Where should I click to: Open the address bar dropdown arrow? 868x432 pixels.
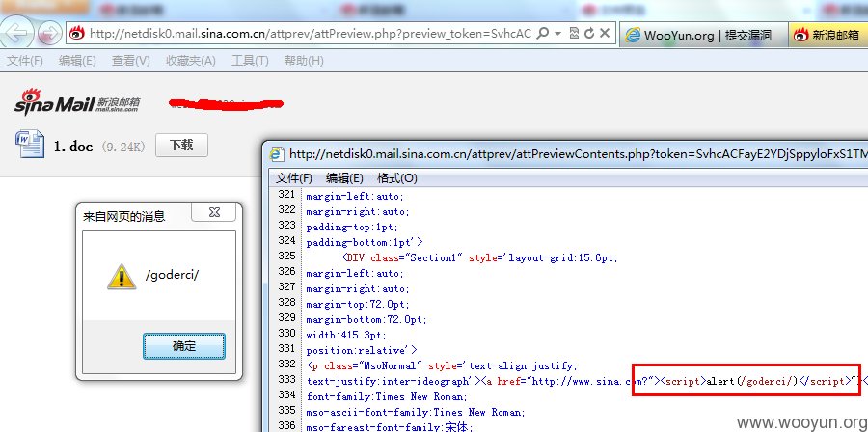pyautogui.click(x=557, y=33)
